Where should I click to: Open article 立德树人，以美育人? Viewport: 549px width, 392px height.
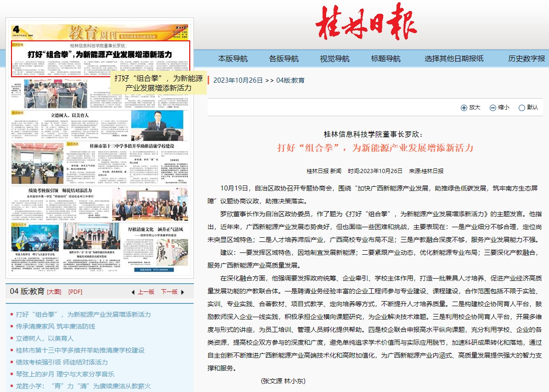click(45, 338)
